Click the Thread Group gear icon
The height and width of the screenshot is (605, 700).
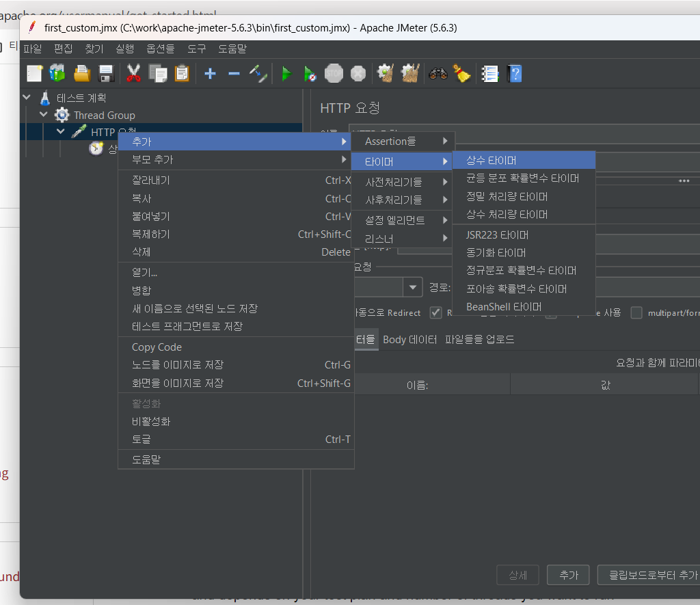62,116
